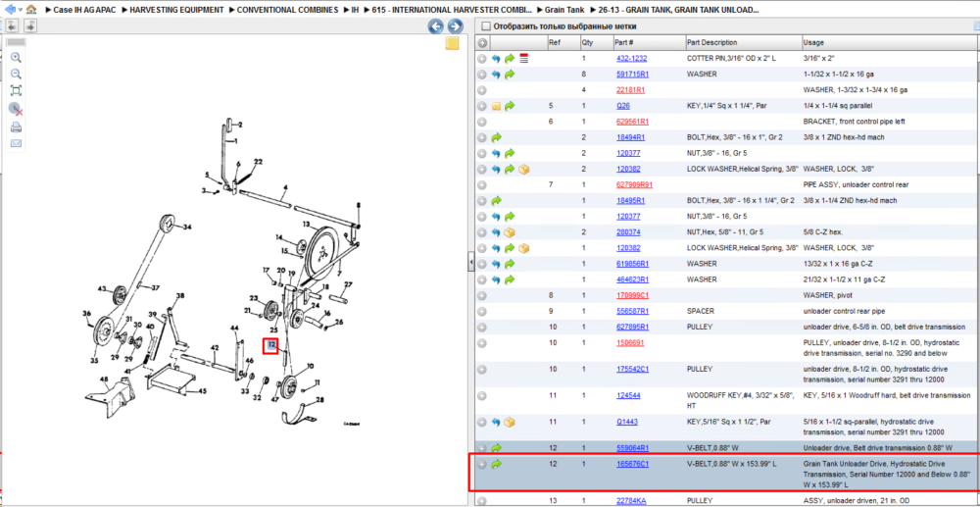Select highlighted callout 12 in the diagram

(x=270, y=345)
